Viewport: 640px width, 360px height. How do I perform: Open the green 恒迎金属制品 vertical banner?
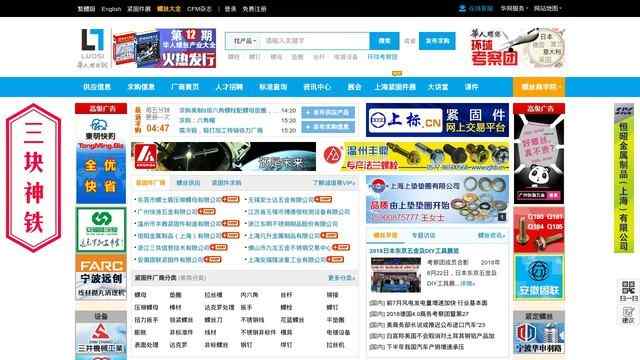tap(624, 179)
